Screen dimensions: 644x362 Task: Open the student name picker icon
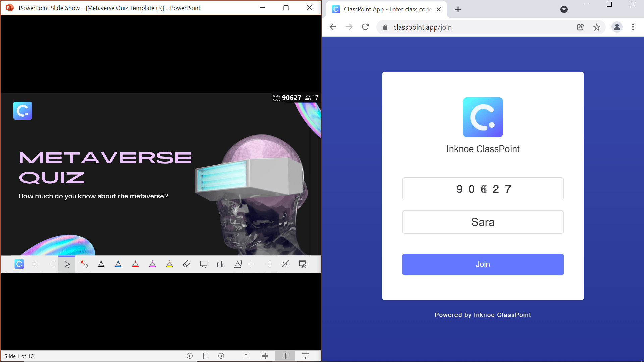click(238, 264)
